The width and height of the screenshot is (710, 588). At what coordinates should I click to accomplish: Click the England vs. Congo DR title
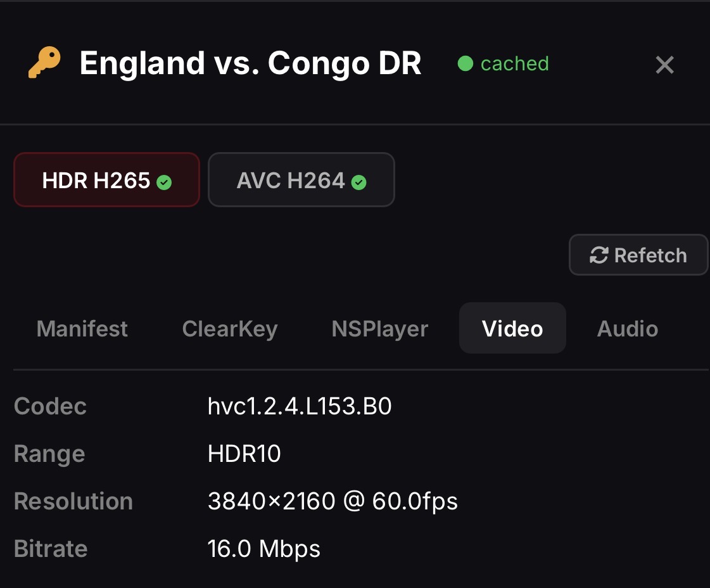(250, 63)
